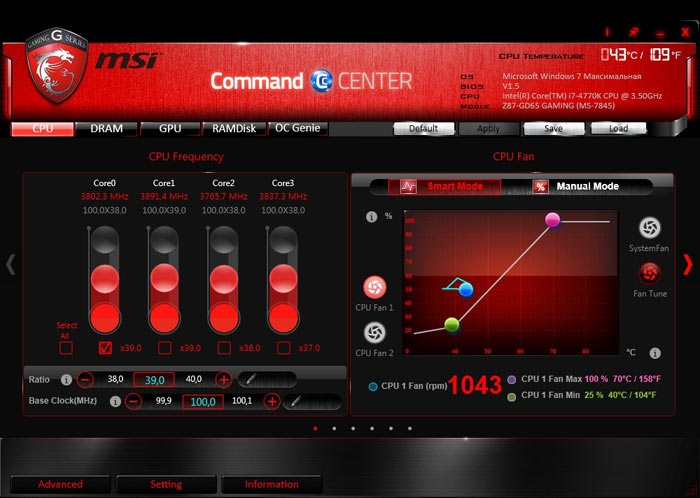The width and height of the screenshot is (700, 498).
Task: Check the Select All checkbox
Action: pyautogui.click(x=66, y=348)
